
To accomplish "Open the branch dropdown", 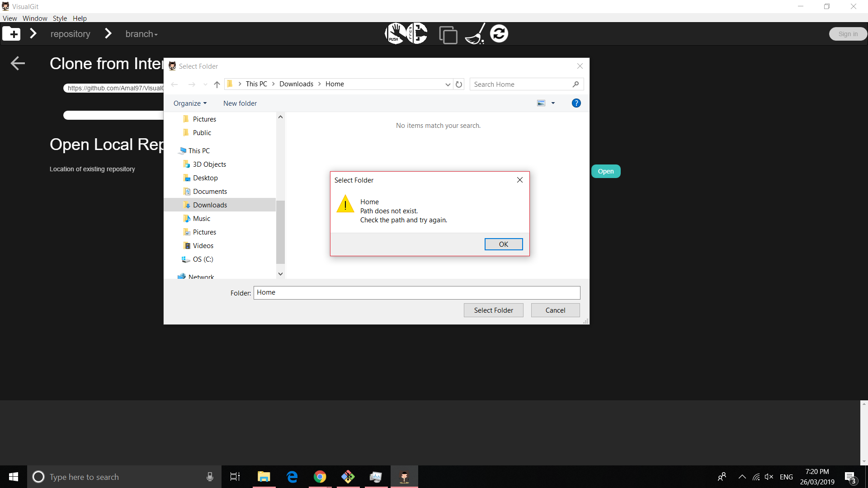I will pyautogui.click(x=141, y=34).
